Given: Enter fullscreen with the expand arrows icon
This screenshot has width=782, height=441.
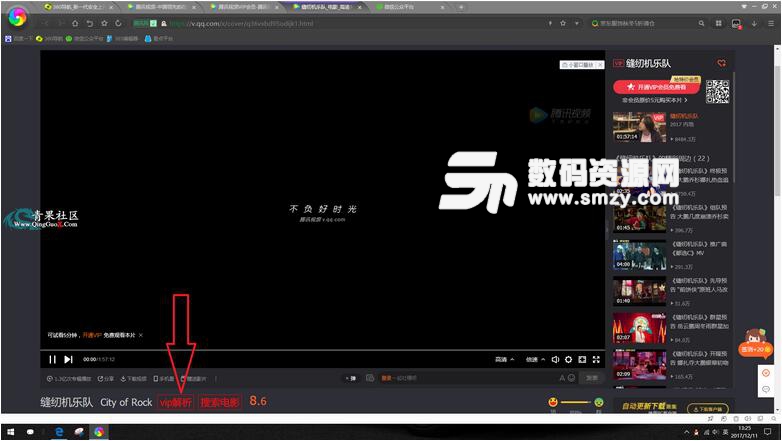Looking at the screenshot, I should [596, 359].
